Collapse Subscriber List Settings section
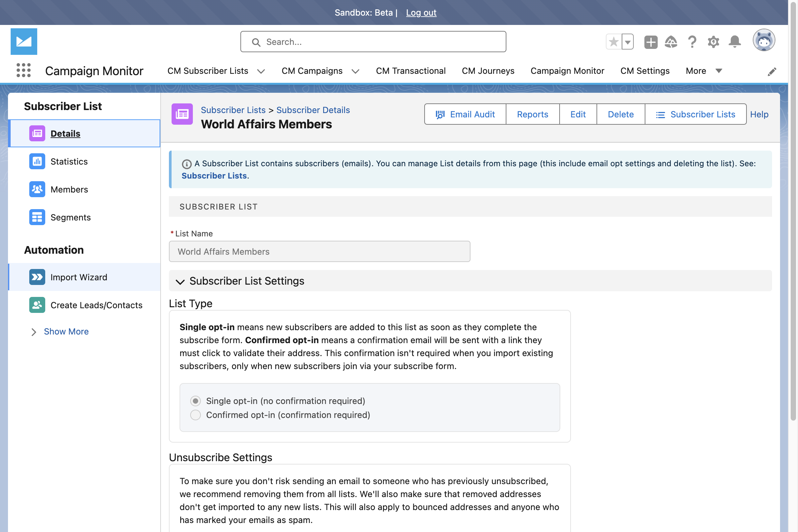The image size is (798, 532). 180,281
